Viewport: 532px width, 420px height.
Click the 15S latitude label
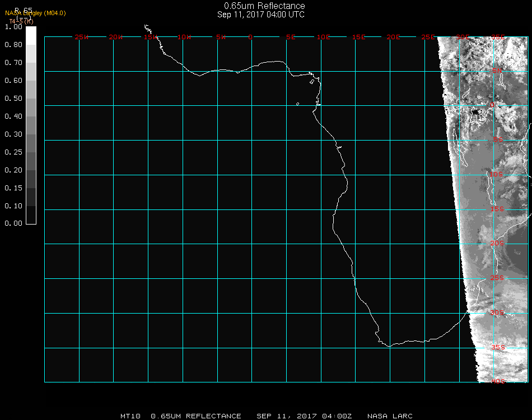click(x=497, y=209)
